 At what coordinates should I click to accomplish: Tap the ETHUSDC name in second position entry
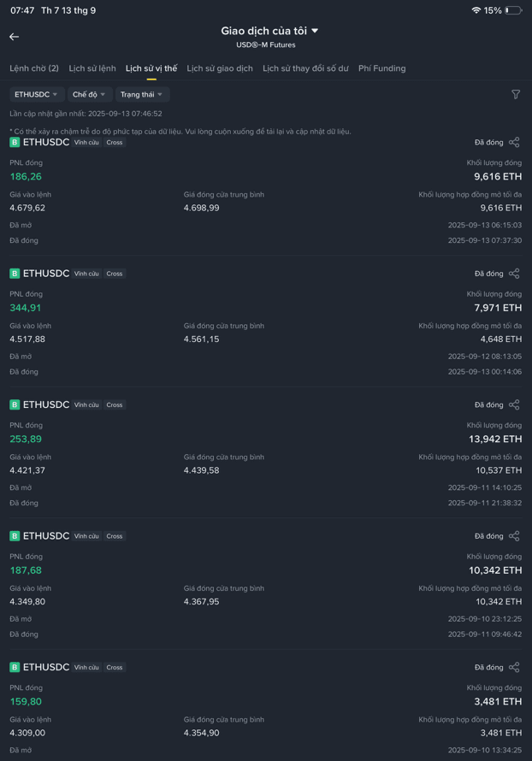coord(46,274)
